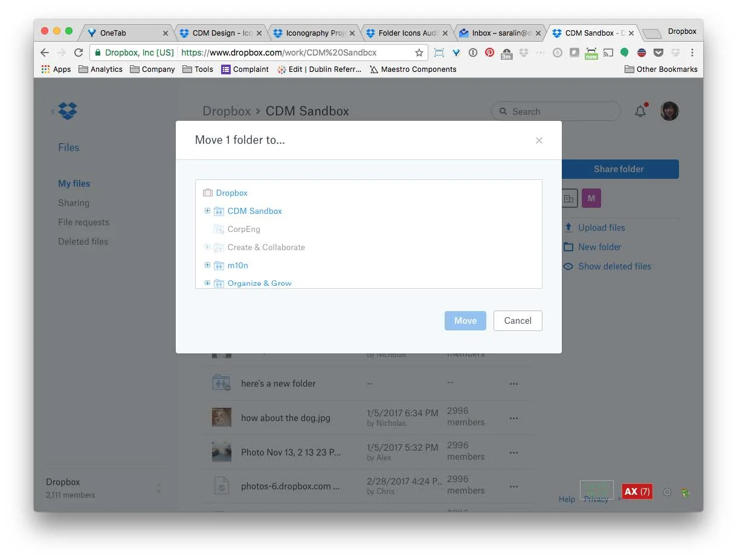Screen dimensions: 737x560
Task: Click the Move button
Action: (x=465, y=321)
